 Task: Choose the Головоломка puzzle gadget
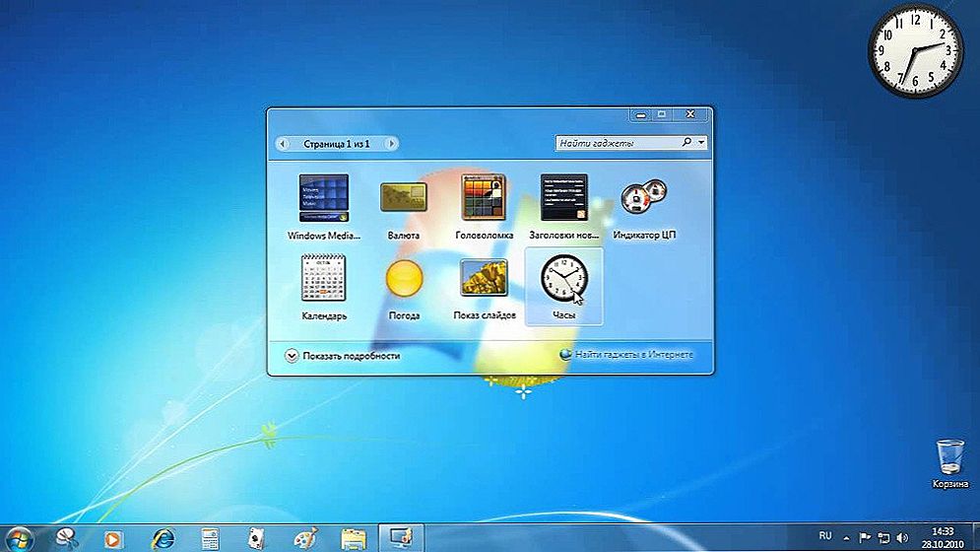tap(484, 207)
